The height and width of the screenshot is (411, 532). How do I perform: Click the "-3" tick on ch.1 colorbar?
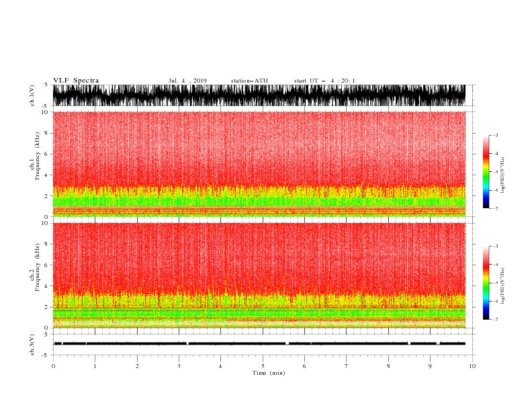(x=496, y=135)
